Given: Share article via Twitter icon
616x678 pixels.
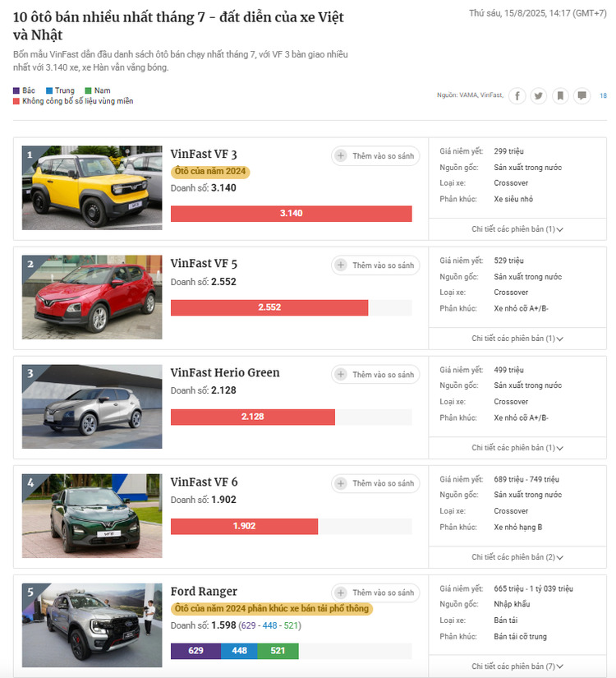Looking at the screenshot, I should click(539, 95).
